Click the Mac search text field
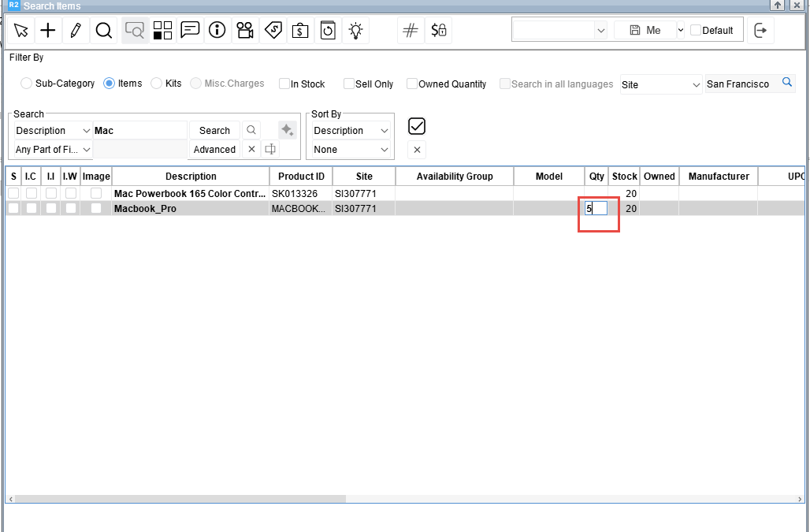The width and height of the screenshot is (810, 532). (x=139, y=131)
